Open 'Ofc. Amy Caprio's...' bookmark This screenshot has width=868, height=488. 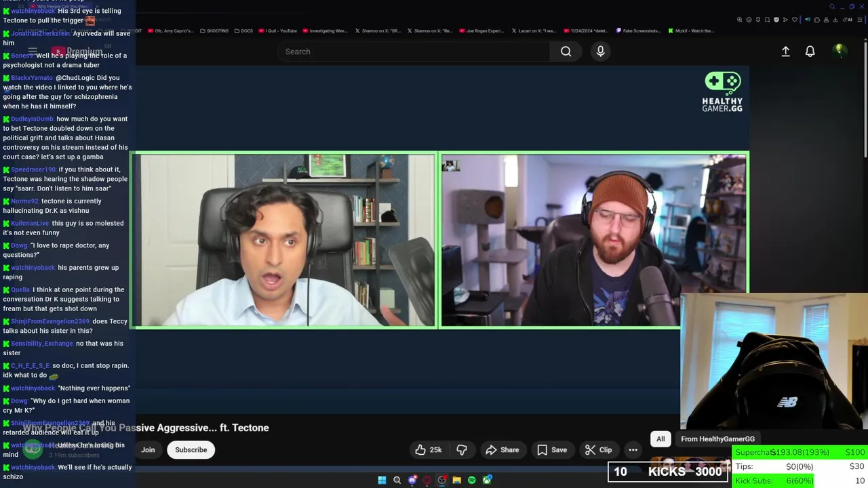click(x=170, y=30)
